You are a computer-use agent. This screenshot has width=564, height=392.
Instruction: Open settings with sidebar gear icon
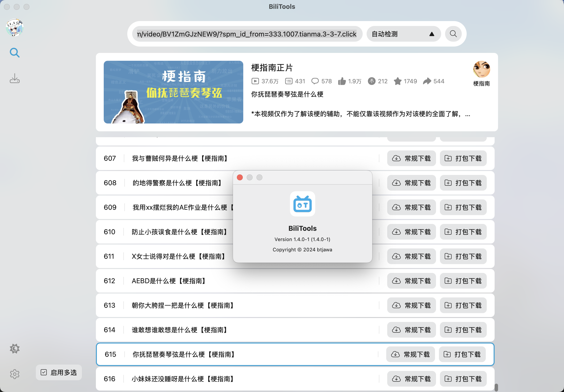click(14, 374)
